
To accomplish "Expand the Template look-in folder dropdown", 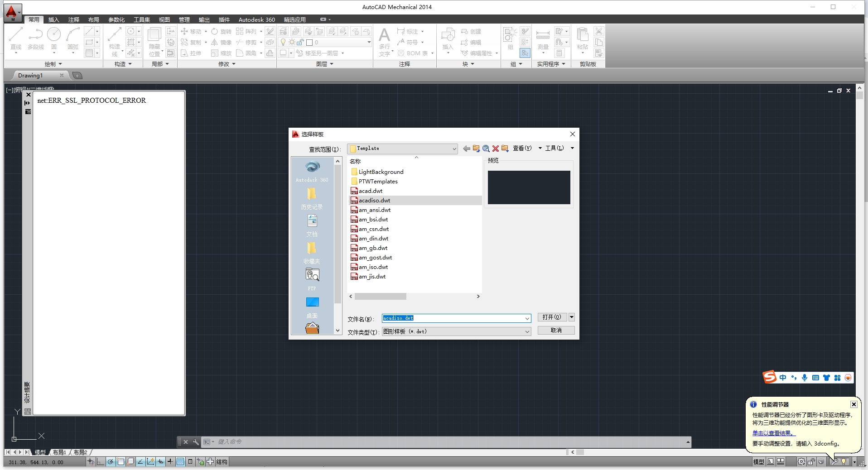I will (453, 149).
